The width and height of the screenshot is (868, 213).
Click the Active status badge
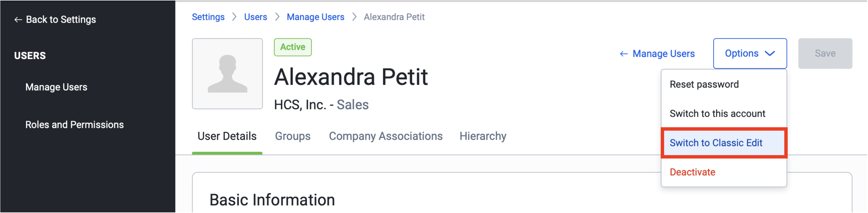[293, 47]
